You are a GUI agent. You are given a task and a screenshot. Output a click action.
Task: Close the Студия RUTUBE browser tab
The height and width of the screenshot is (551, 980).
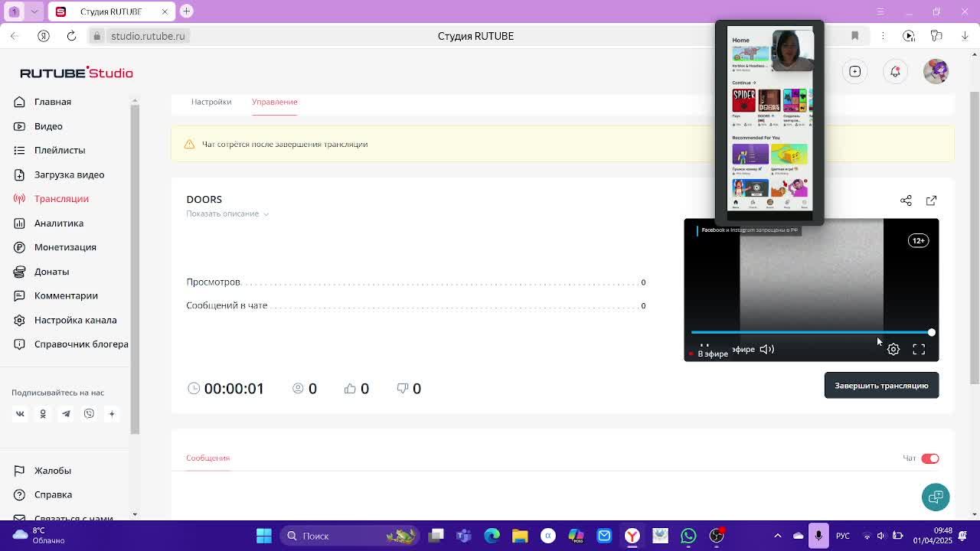pos(165,11)
